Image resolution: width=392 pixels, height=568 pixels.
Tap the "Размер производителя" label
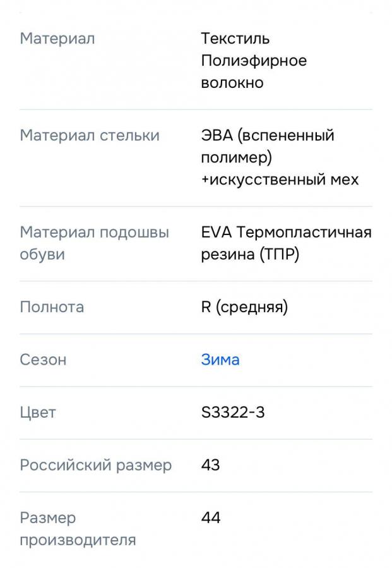point(78,529)
